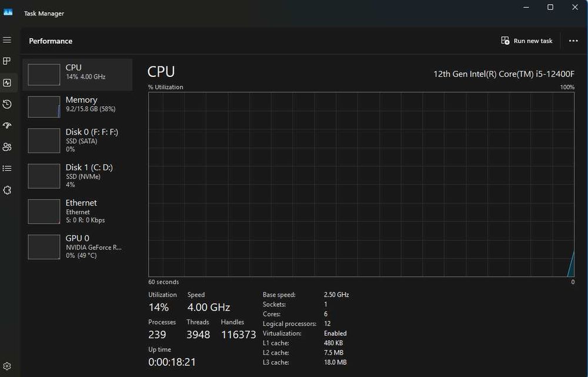Open the three-dot more options menu

[x=573, y=41]
